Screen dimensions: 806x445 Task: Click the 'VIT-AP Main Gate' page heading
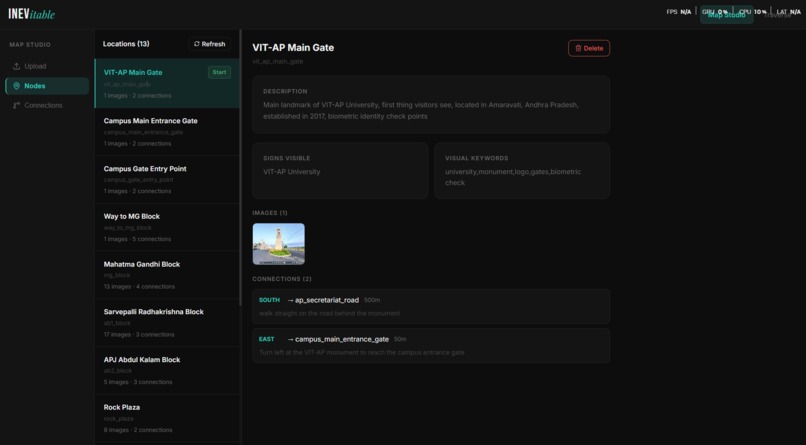pos(293,48)
